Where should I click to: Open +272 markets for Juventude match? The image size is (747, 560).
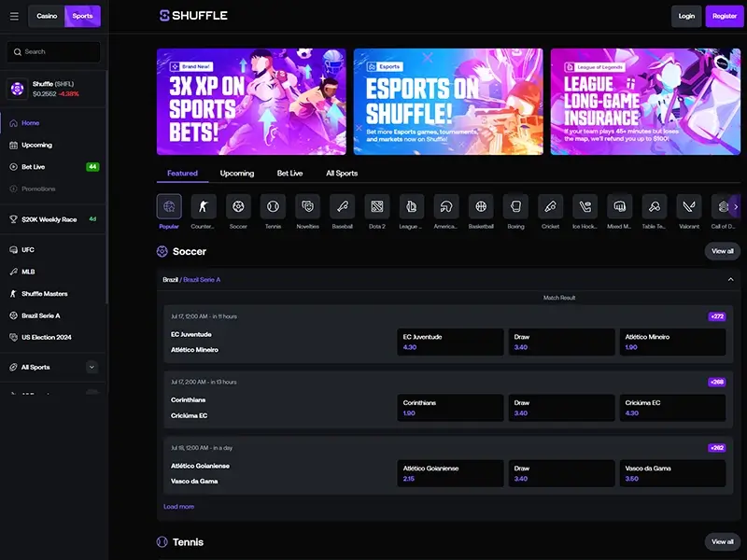(x=717, y=316)
